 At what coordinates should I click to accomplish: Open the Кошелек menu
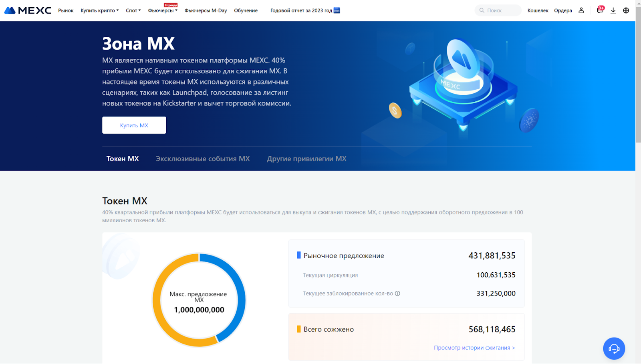point(538,10)
